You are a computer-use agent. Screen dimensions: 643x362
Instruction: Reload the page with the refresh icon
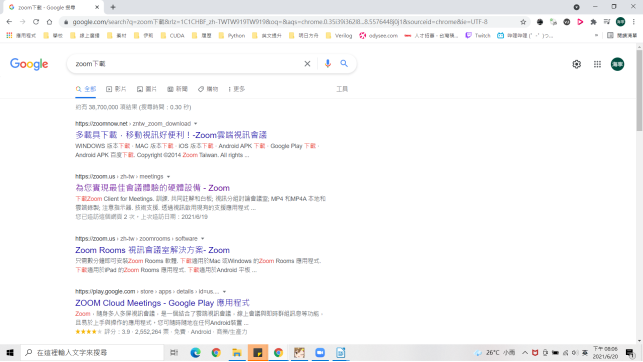(36, 22)
